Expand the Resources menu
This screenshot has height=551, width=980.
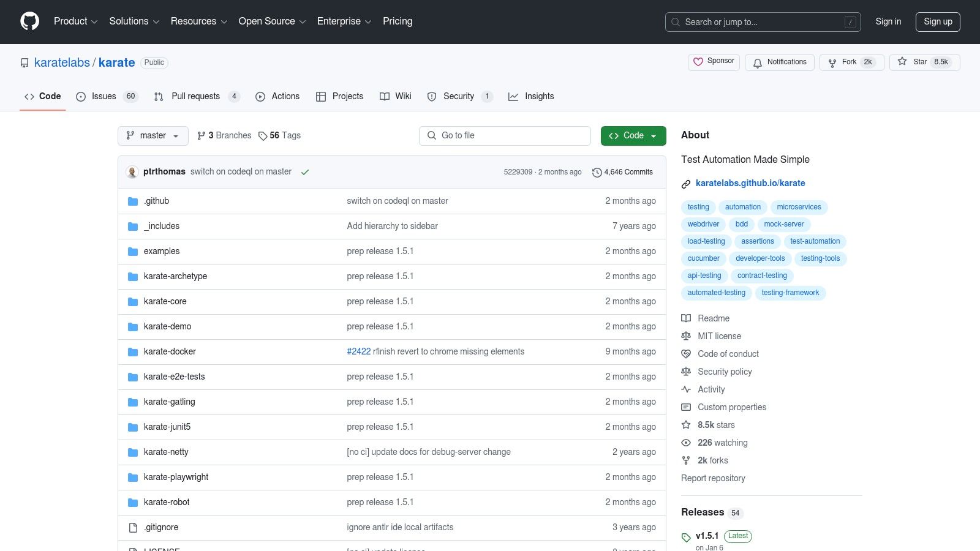point(199,21)
